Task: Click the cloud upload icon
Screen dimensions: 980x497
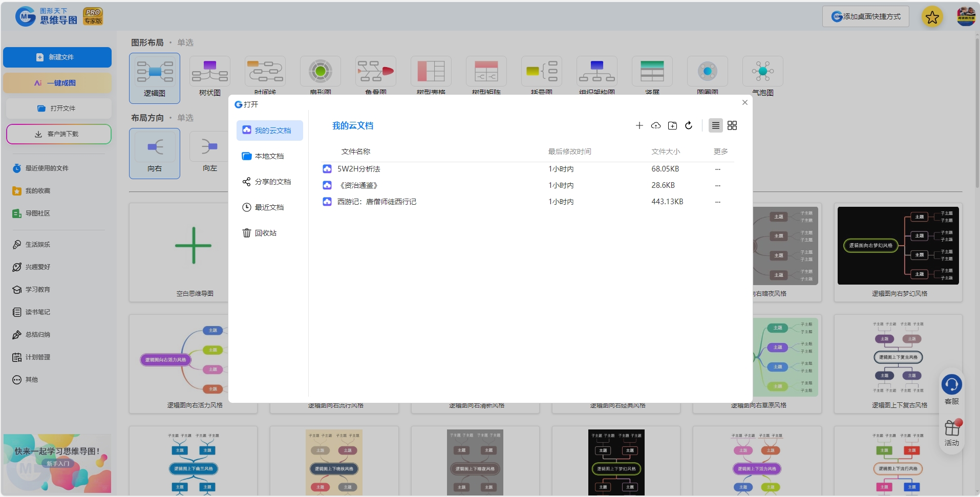Action: point(655,125)
